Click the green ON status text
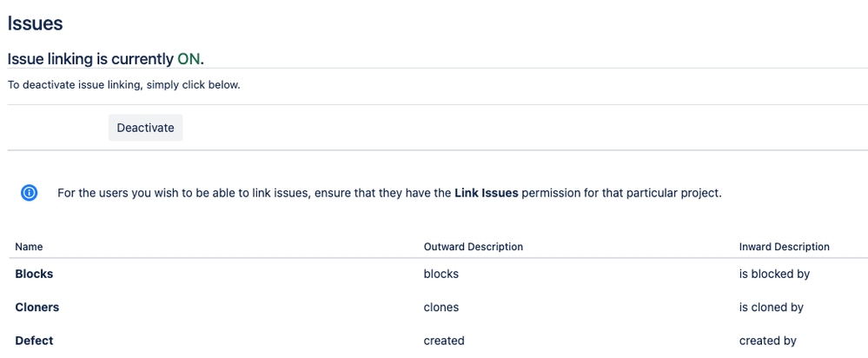868x358 pixels. [x=189, y=58]
